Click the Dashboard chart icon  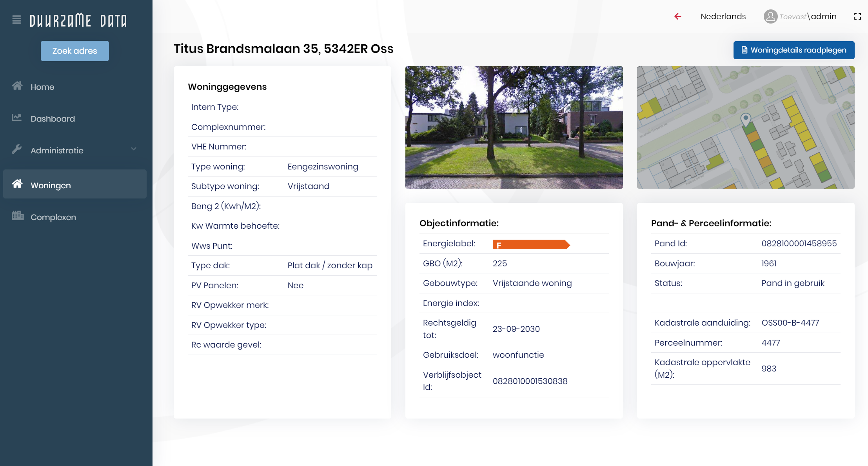pyautogui.click(x=16, y=118)
